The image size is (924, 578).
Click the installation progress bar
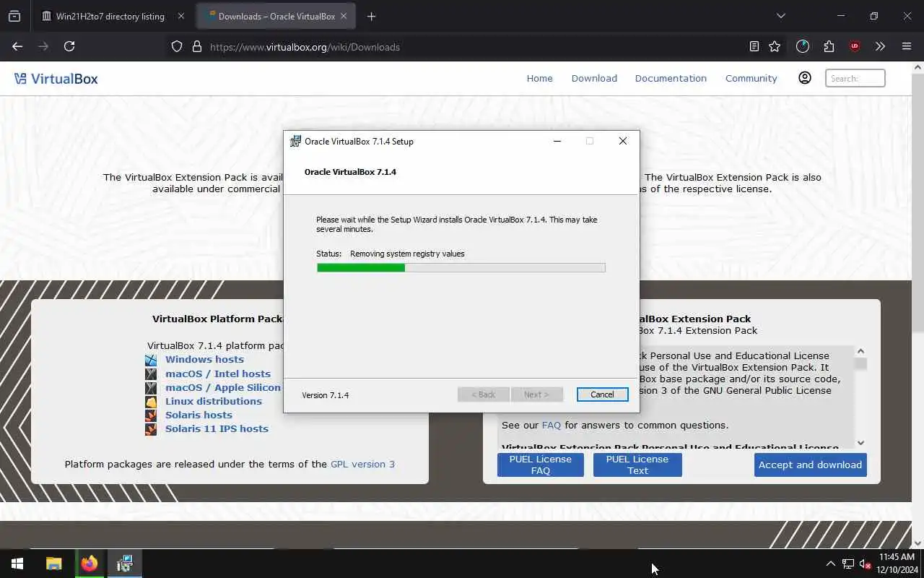(x=461, y=267)
